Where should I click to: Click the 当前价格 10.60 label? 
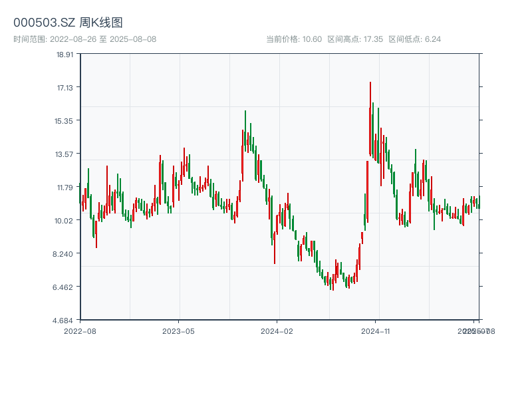coord(294,39)
